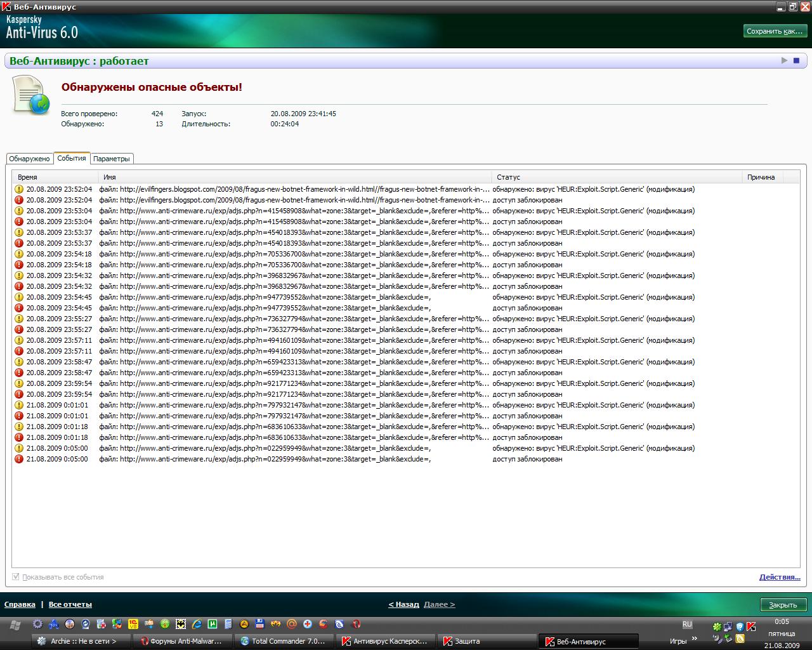Go back with the < Назад link
This screenshot has width=812, height=650.
point(403,604)
